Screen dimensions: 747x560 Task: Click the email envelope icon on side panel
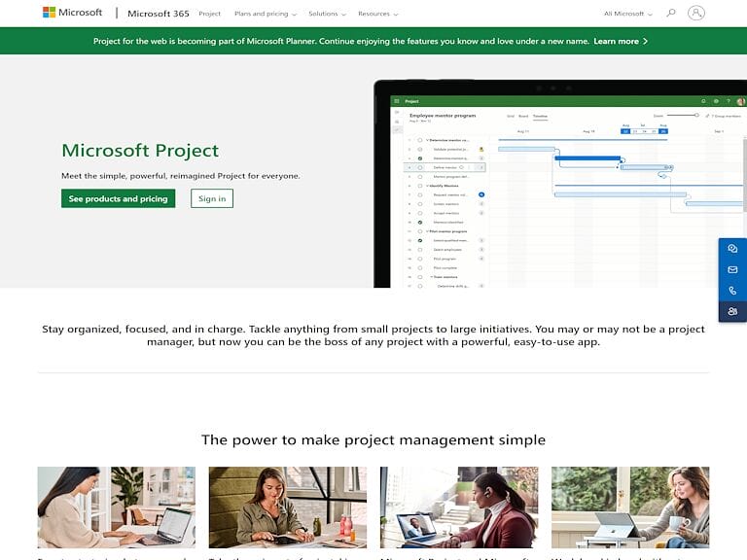pyautogui.click(x=732, y=269)
